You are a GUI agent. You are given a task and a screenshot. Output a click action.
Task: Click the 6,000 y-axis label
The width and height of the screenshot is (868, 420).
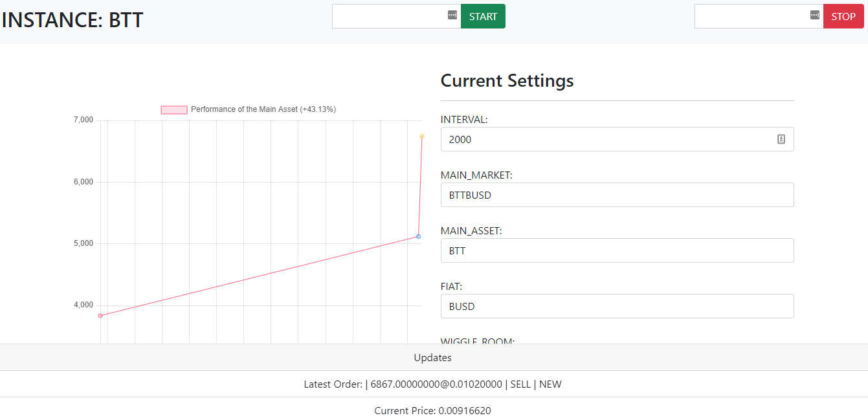83,182
